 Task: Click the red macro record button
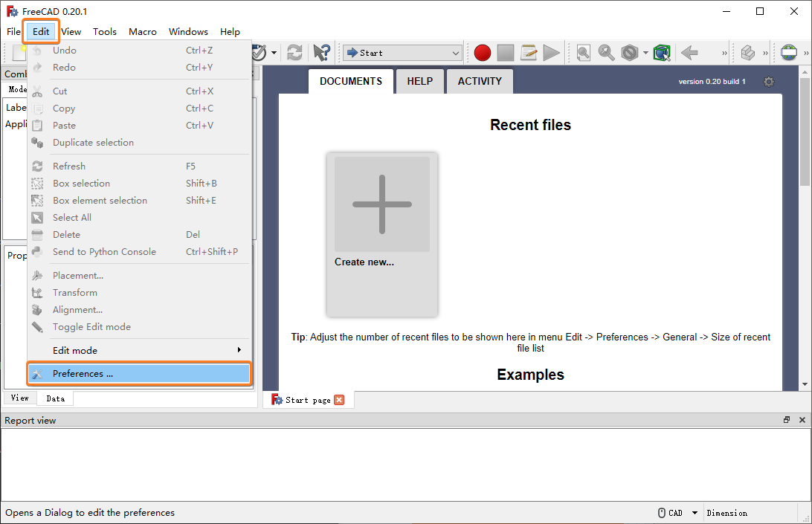point(482,53)
